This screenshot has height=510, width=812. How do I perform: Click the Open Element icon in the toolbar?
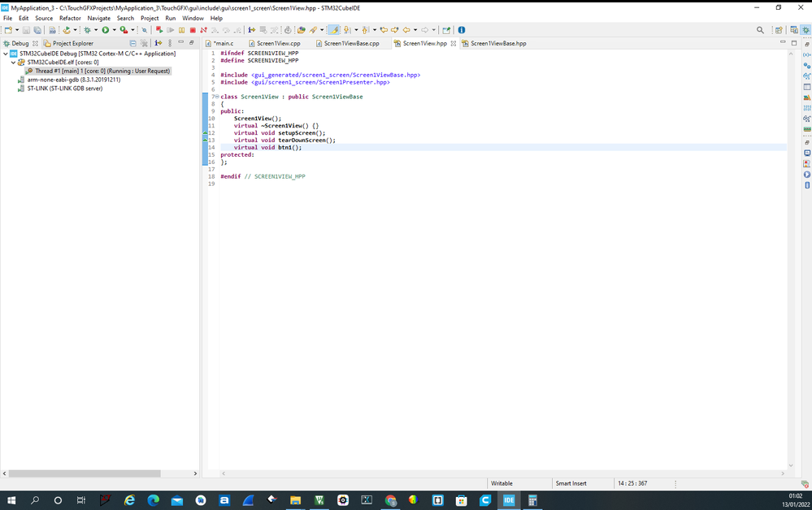point(301,30)
